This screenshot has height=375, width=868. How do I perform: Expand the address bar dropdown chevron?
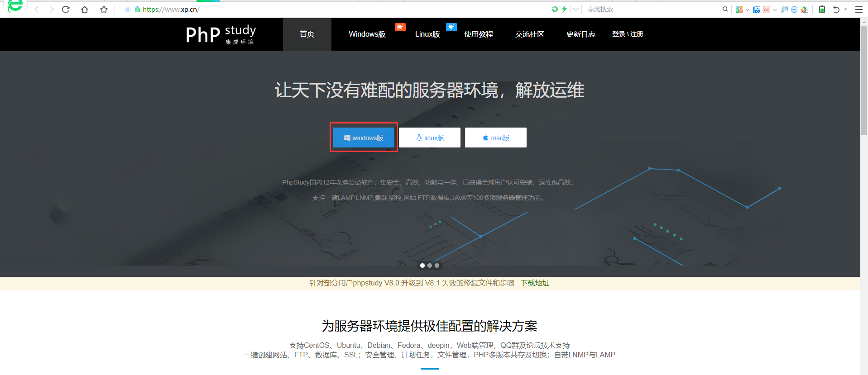pyautogui.click(x=576, y=9)
